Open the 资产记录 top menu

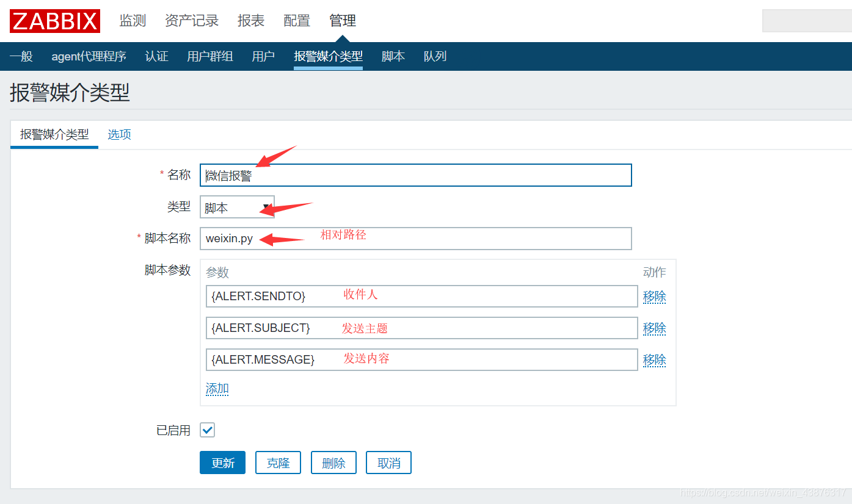pos(192,21)
